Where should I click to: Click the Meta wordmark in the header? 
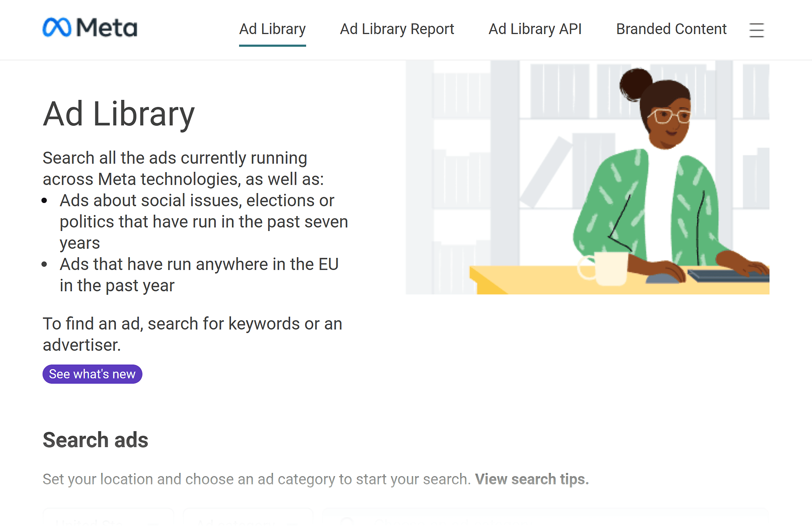(107, 28)
